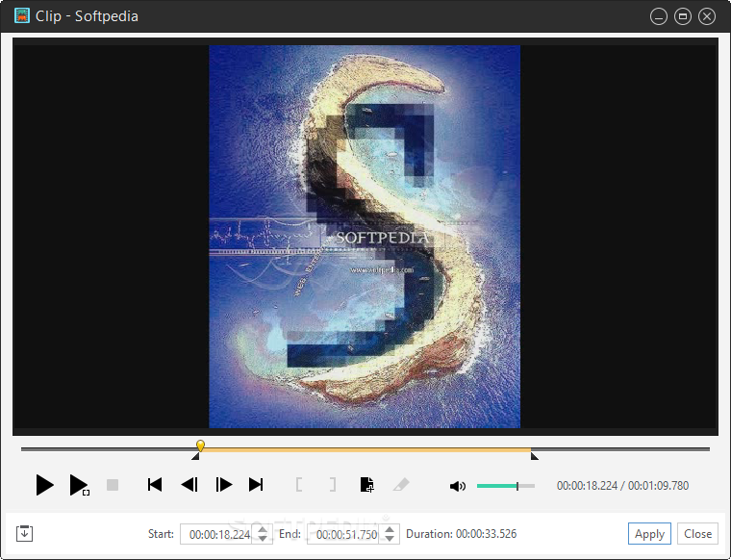This screenshot has height=560, width=731.
Task: Add a new clip segment
Action: tap(366, 485)
